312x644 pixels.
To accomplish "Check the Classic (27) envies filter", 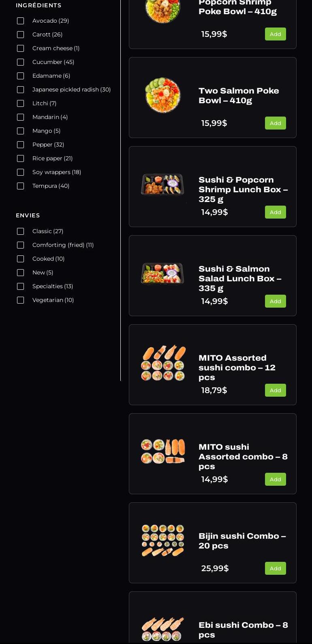I will coord(20,231).
